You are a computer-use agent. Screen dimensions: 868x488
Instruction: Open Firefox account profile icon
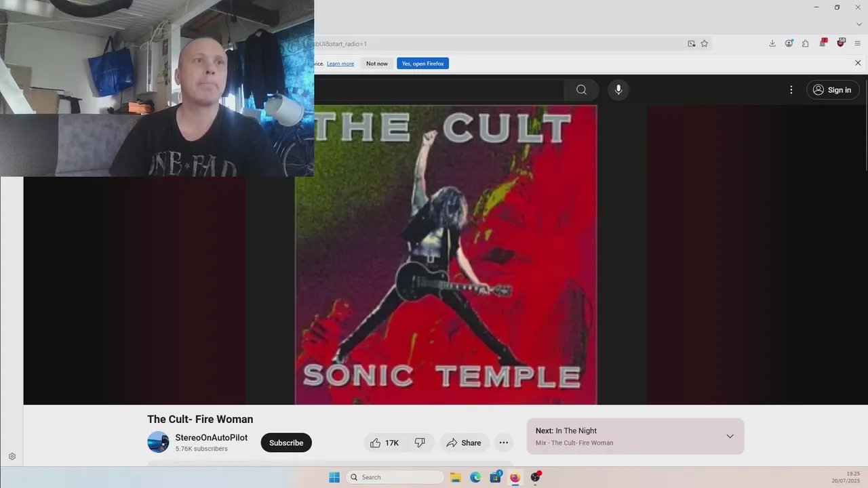pos(789,43)
